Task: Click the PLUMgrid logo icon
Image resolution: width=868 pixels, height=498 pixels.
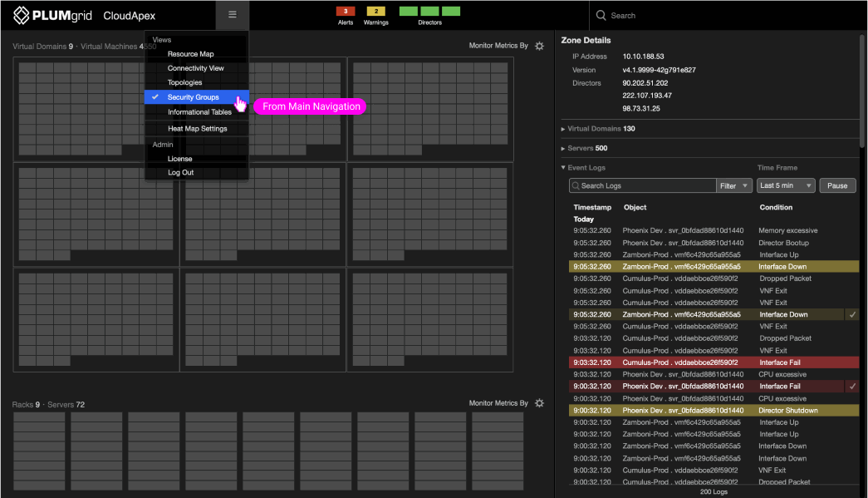Action: (22, 15)
